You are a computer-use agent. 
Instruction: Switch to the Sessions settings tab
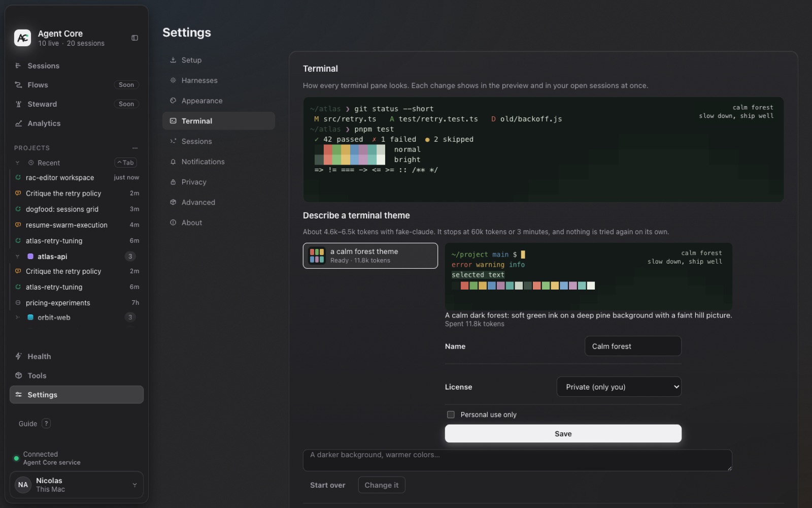click(218, 141)
